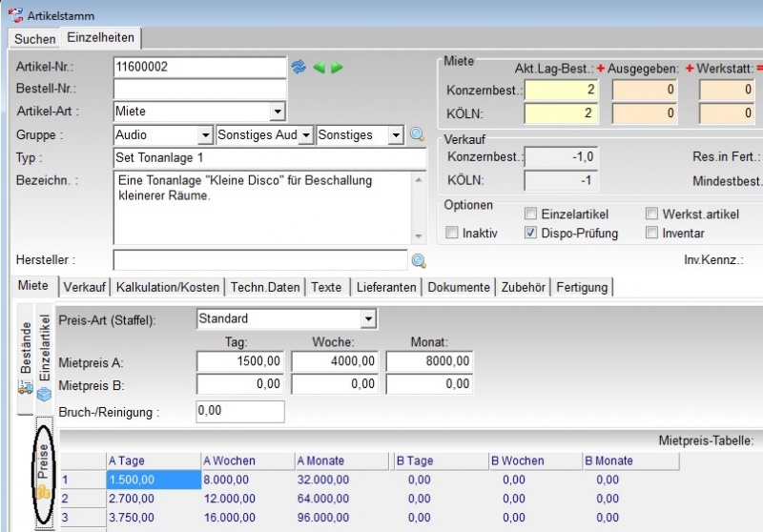Select table cell 32.000,00

pyautogui.click(x=342, y=480)
